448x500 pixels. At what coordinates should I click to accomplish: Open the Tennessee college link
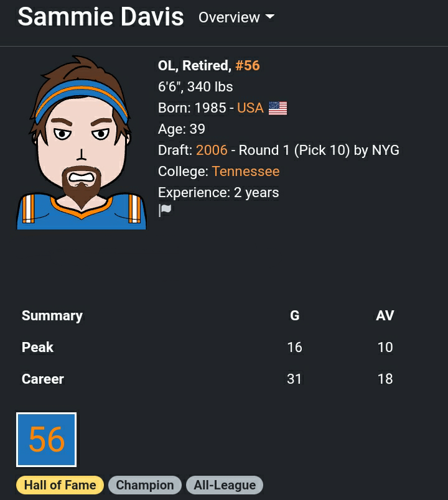(246, 172)
